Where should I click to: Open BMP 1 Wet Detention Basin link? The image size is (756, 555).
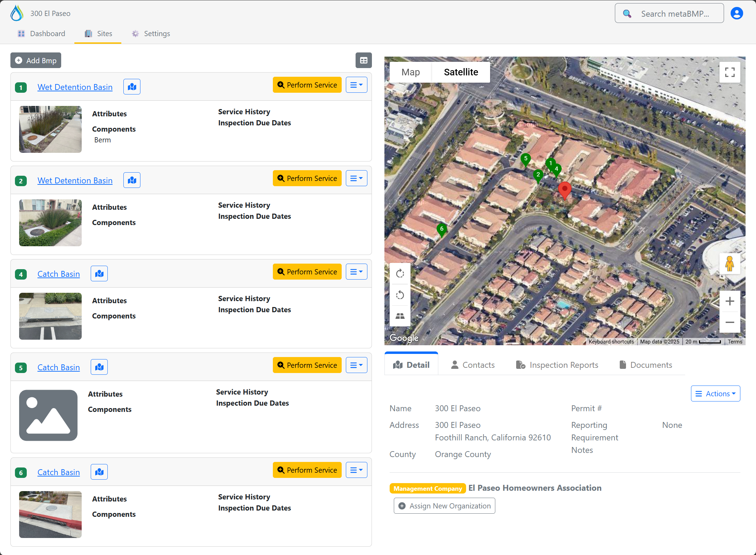(75, 87)
